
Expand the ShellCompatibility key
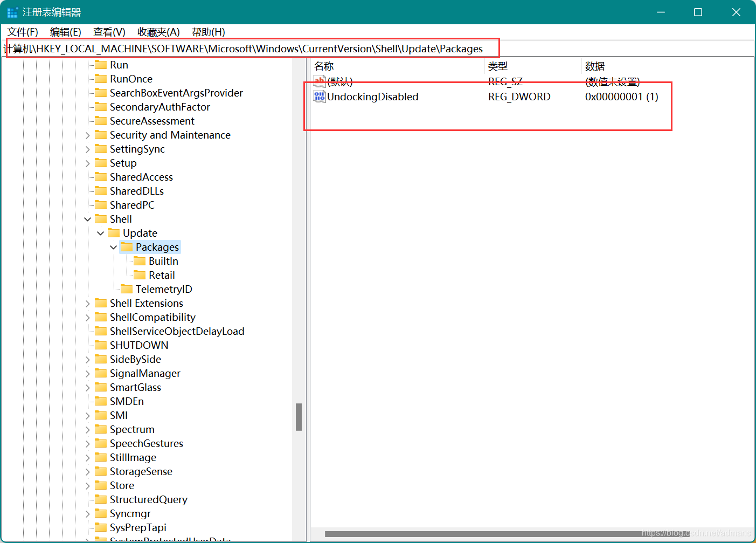tap(88, 318)
